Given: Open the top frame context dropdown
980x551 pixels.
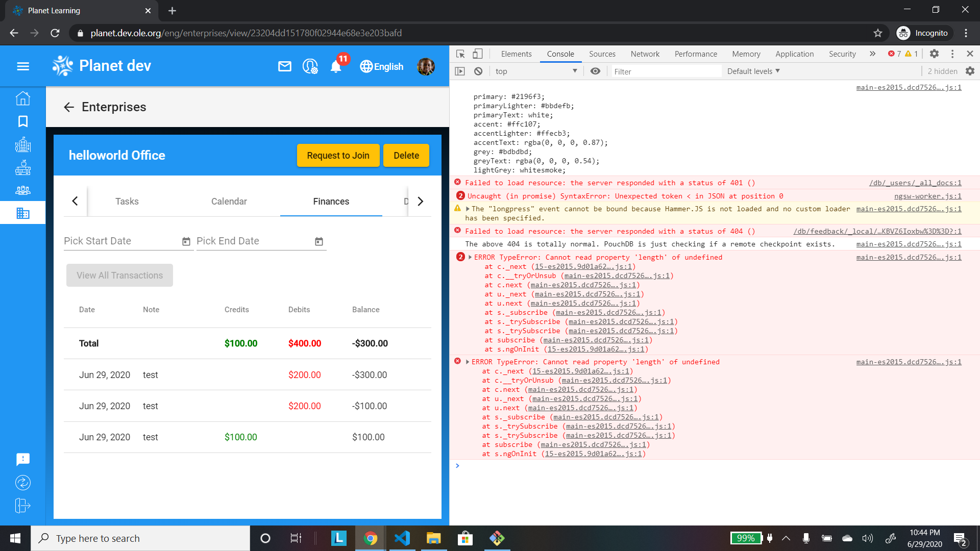Looking at the screenshot, I should (x=536, y=71).
